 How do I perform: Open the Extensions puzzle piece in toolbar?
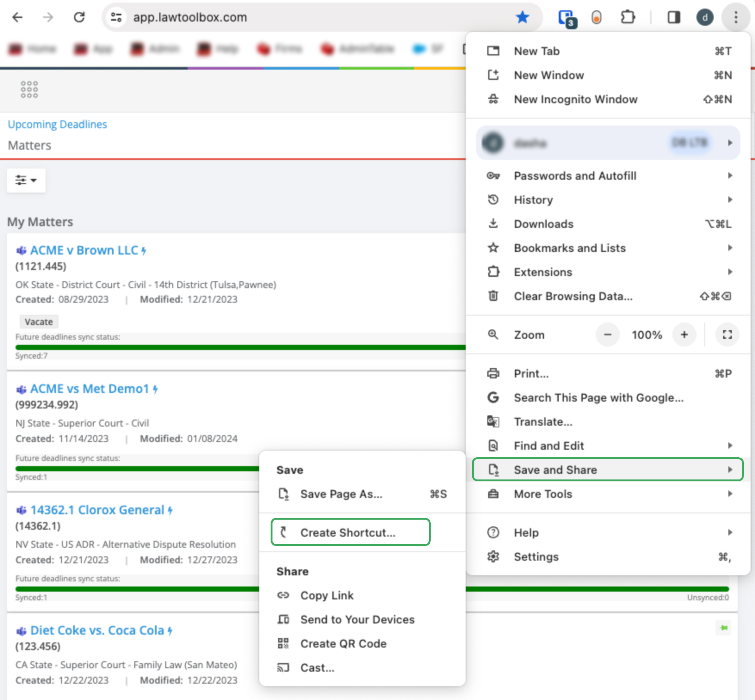coord(628,18)
